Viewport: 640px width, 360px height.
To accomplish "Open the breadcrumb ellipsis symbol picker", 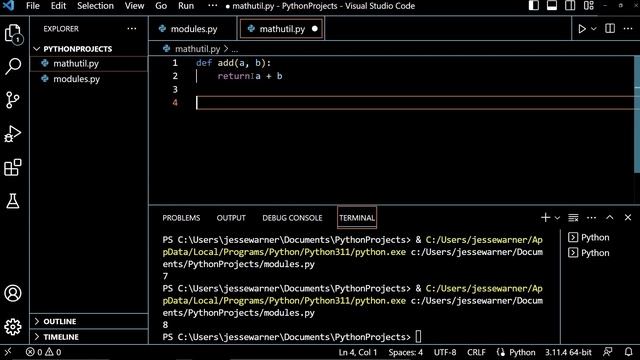I will [235, 49].
